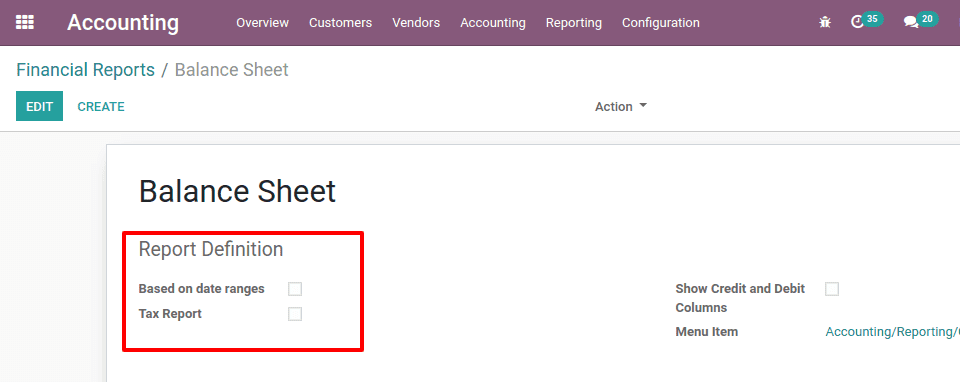Image resolution: width=960 pixels, height=382 pixels.
Task: Toggle Show Credit and Debit Columns checkbox
Action: pos(832,289)
